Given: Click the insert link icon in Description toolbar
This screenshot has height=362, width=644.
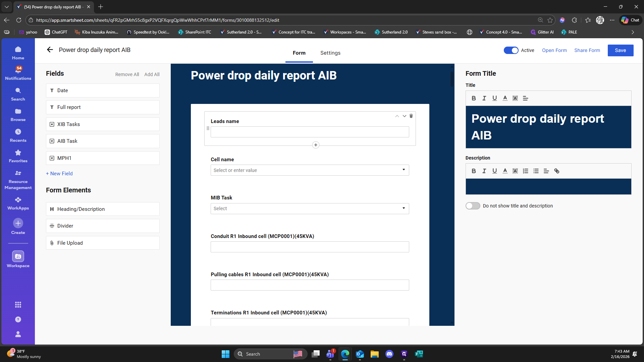Looking at the screenshot, I should (x=557, y=171).
